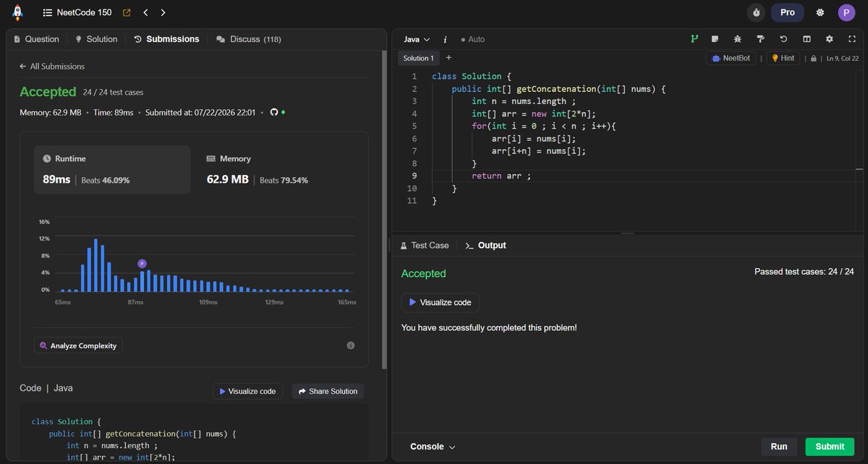The height and width of the screenshot is (464, 868).
Task: Click the GitHub sync icon
Action: coord(274,112)
